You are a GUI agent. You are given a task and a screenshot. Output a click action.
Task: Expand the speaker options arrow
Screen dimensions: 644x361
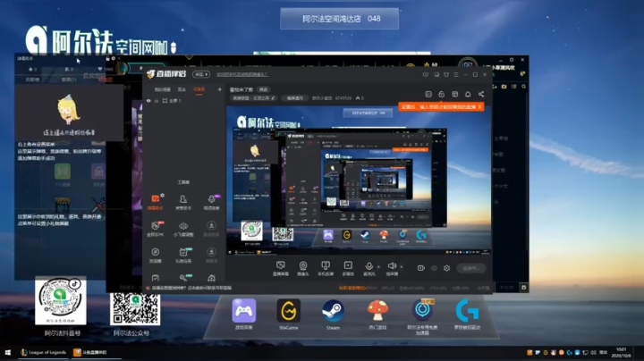tap(402, 267)
